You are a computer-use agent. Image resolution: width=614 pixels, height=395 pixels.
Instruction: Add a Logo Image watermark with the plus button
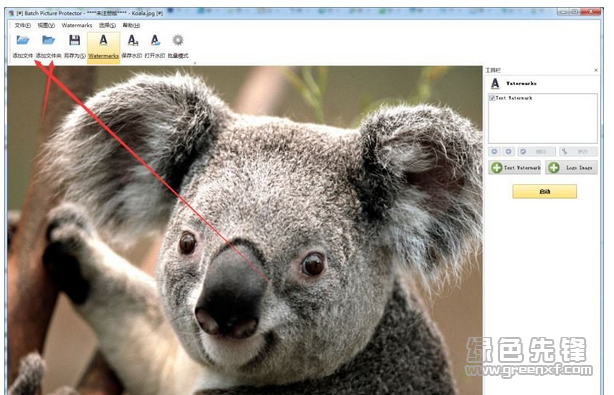click(x=572, y=168)
